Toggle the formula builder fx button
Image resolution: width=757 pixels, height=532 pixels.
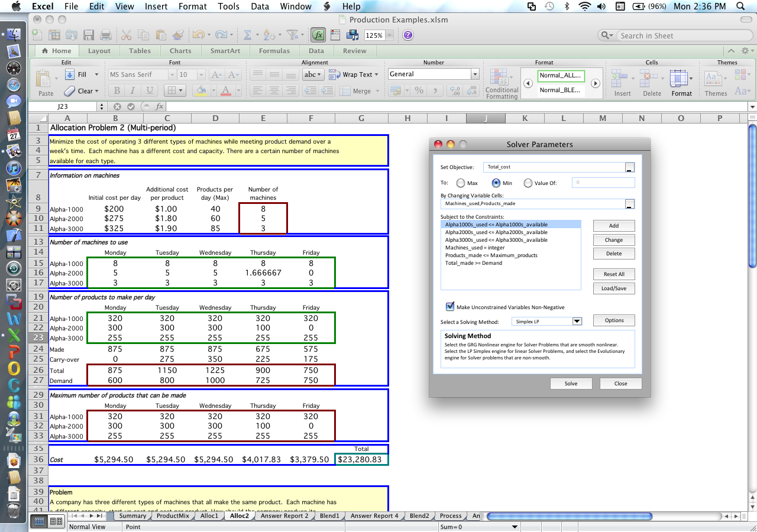pyautogui.click(x=318, y=35)
